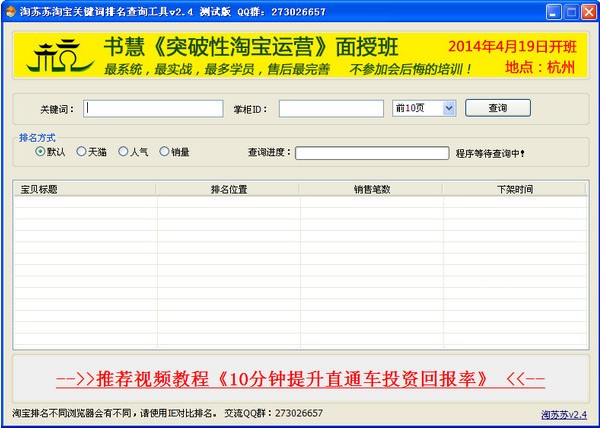600x428 pixels.
Task: Minimize the window
Action: 553,12
